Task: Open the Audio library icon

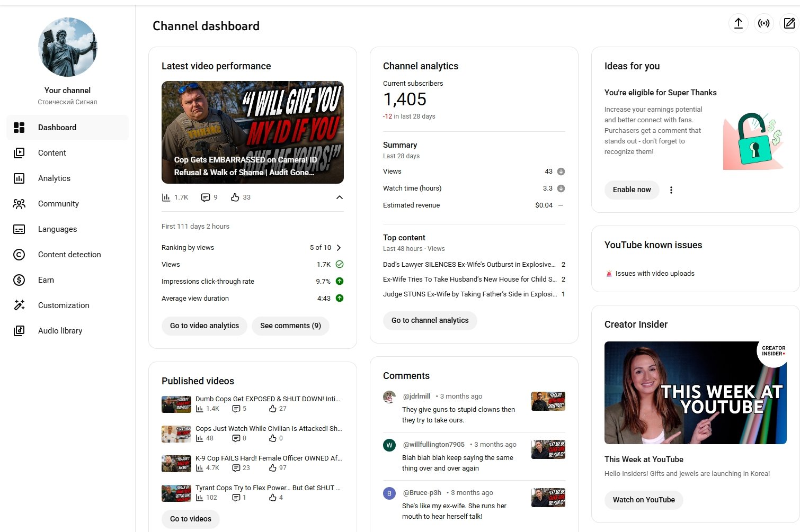Action: (19, 331)
